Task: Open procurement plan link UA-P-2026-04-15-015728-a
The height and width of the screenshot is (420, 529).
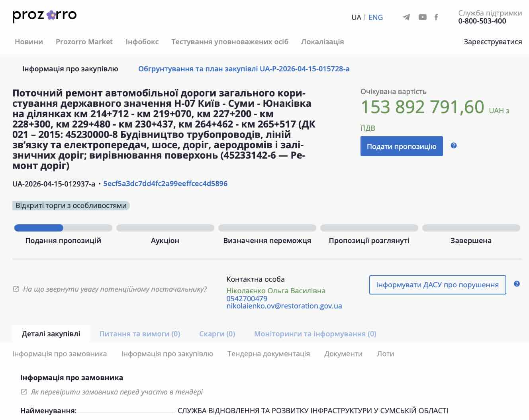Action: pos(244,69)
